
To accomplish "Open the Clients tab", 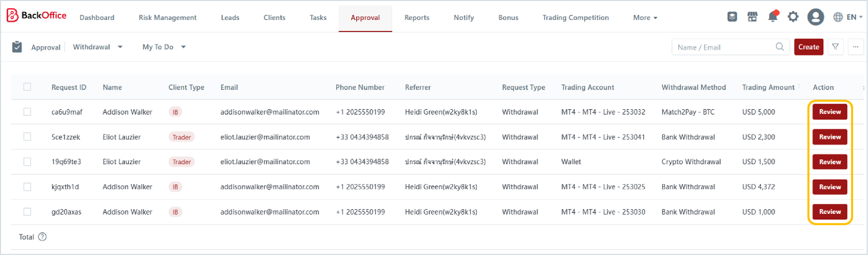I will 274,18.
